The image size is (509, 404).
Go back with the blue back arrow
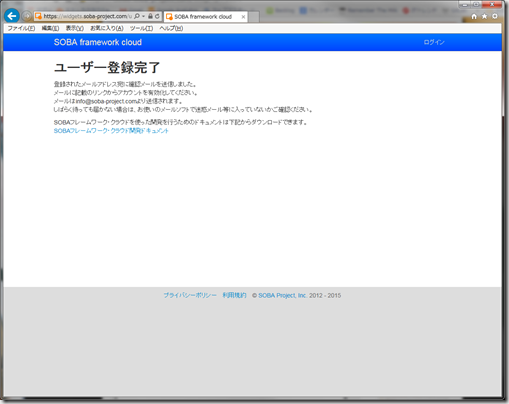tap(12, 16)
